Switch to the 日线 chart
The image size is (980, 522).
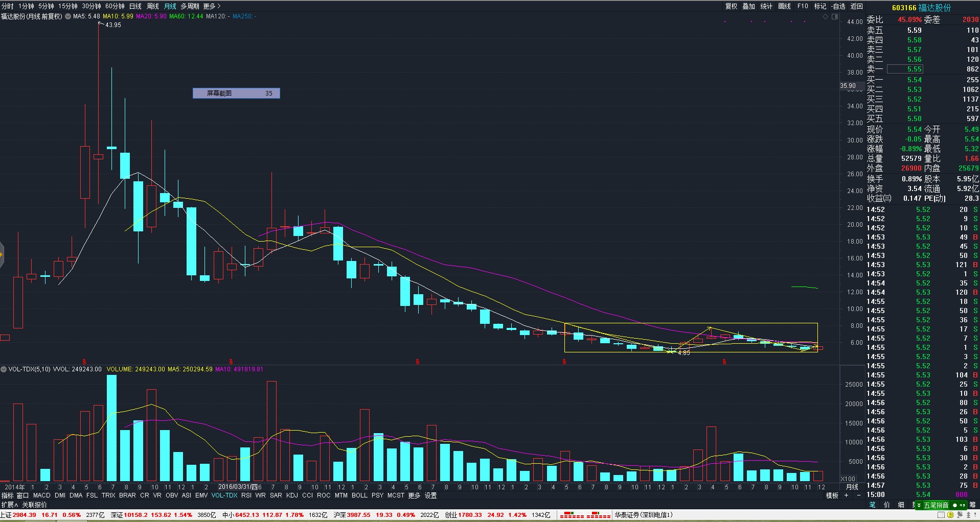(x=135, y=6)
